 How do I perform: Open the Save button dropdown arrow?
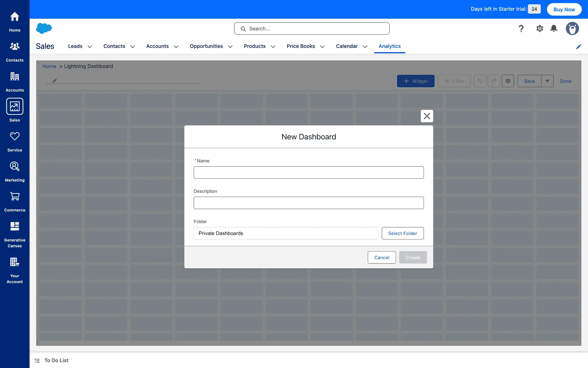tap(547, 81)
